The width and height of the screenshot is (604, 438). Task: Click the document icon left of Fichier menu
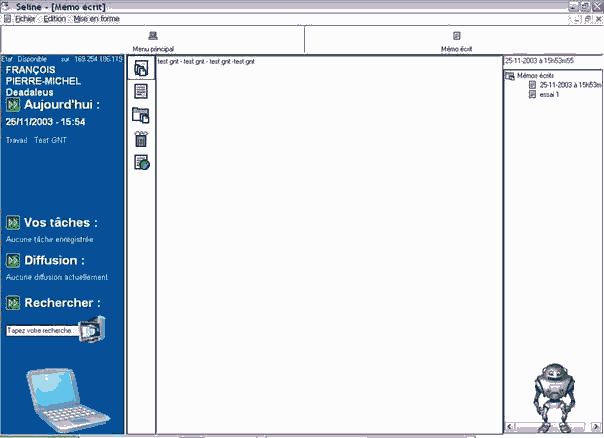(7, 19)
